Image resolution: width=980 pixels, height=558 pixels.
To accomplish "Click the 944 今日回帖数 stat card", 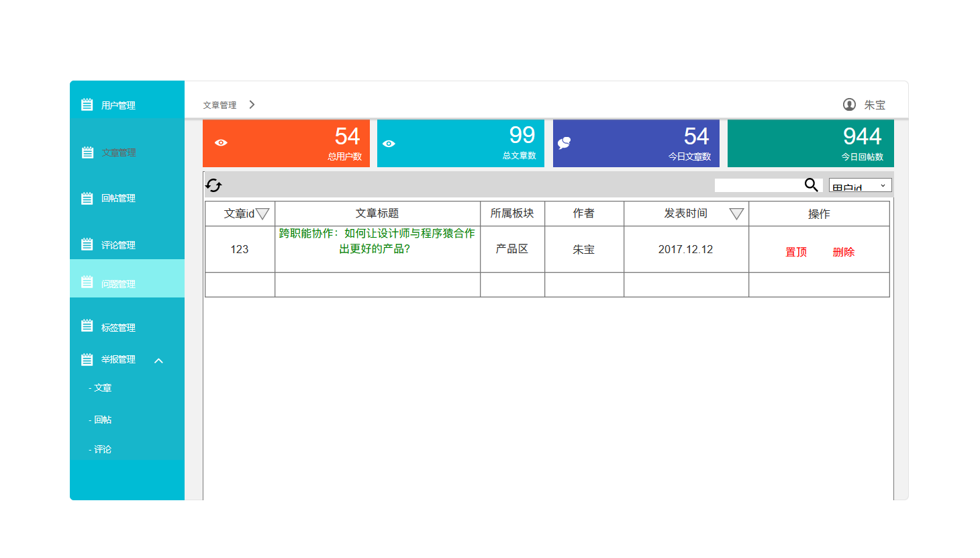I will coord(811,143).
